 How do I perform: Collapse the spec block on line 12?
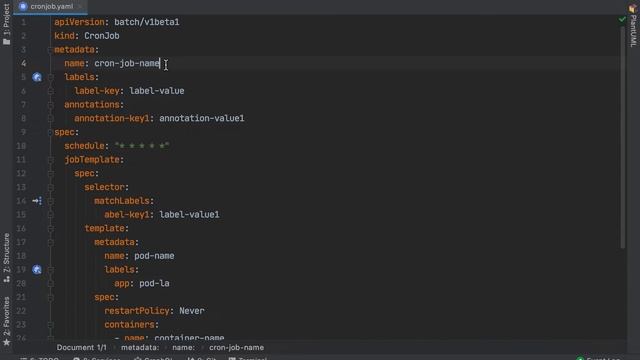coord(50,173)
